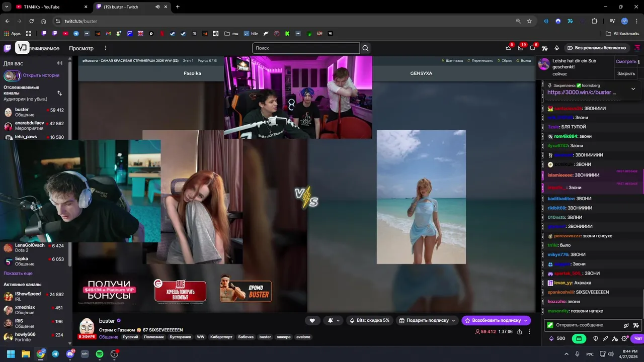Select the buster Twitch browser tab

pos(133,7)
